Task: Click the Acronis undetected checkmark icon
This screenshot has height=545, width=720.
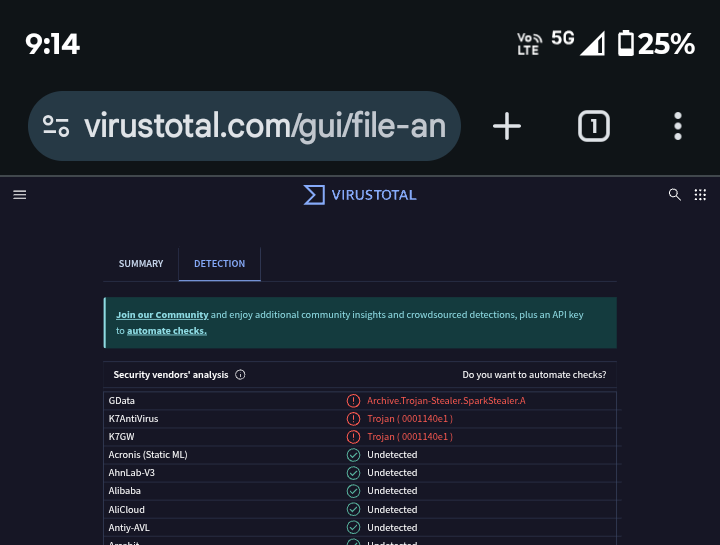Action: [353, 455]
